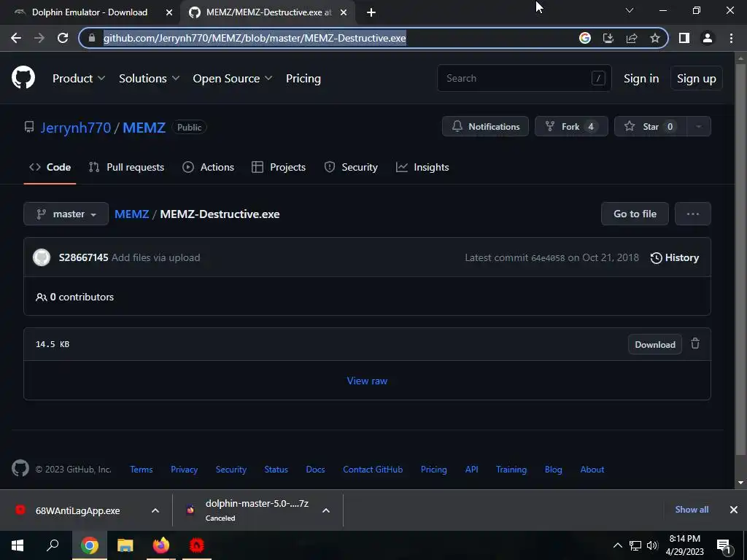Click the install app icon in the address bar
Screen dimensions: 747x560
tap(608, 38)
